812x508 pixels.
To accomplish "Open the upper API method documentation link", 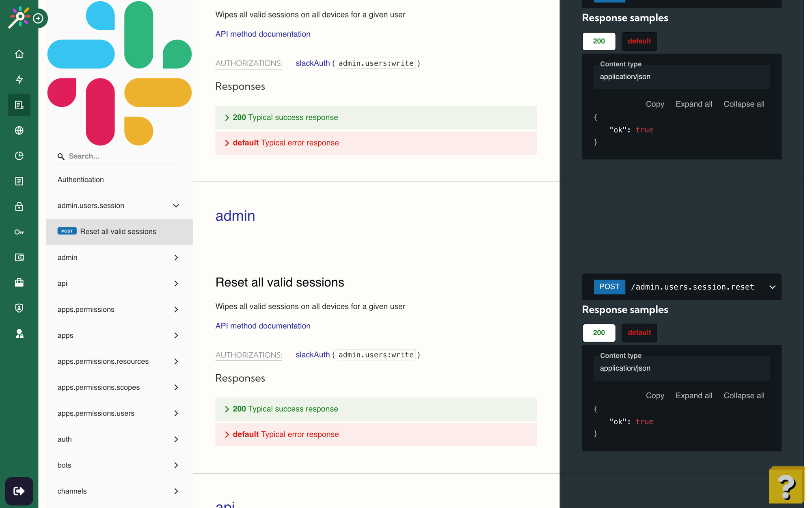I will click(263, 34).
